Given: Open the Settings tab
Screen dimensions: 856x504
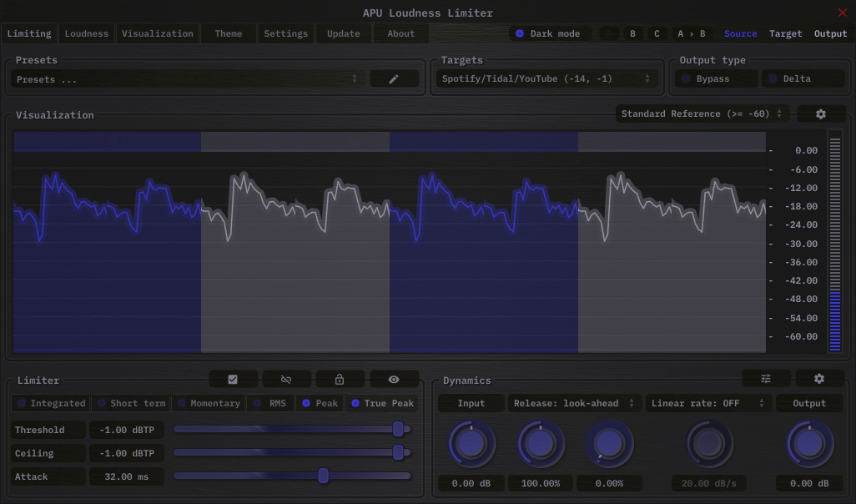Looking at the screenshot, I should point(285,33).
